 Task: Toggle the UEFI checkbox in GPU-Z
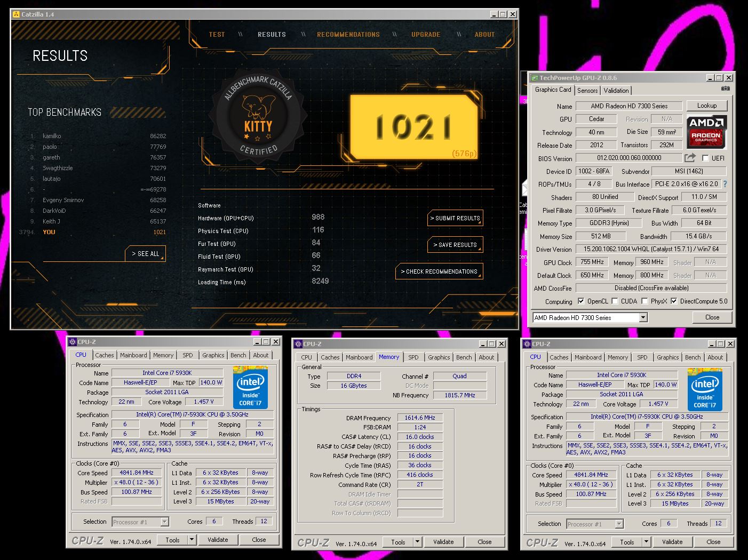pyautogui.click(x=705, y=158)
